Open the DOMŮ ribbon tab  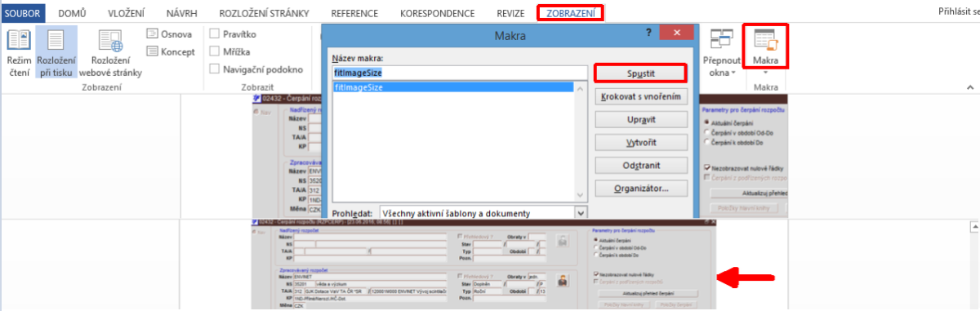pyautogui.click(x=73, y=13)
